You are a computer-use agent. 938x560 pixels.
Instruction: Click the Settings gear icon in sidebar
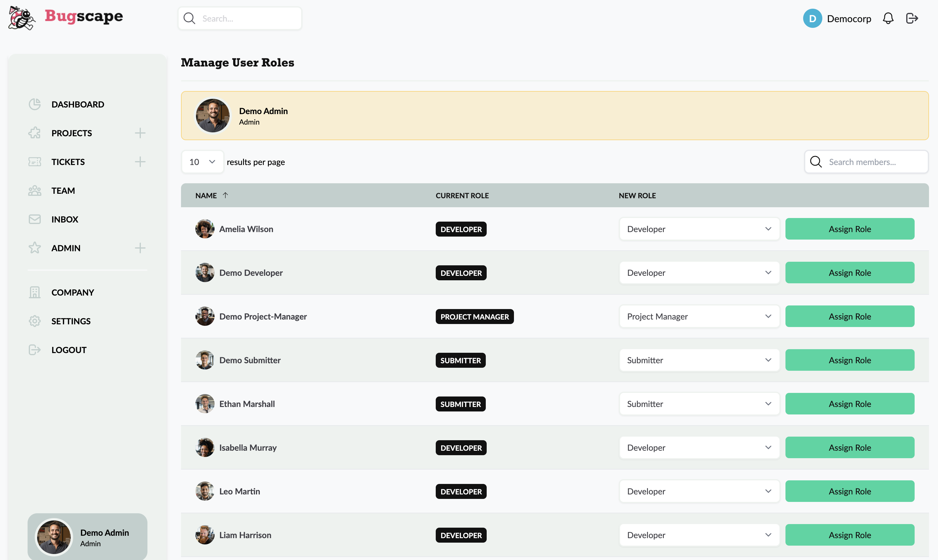coord(35,321)
